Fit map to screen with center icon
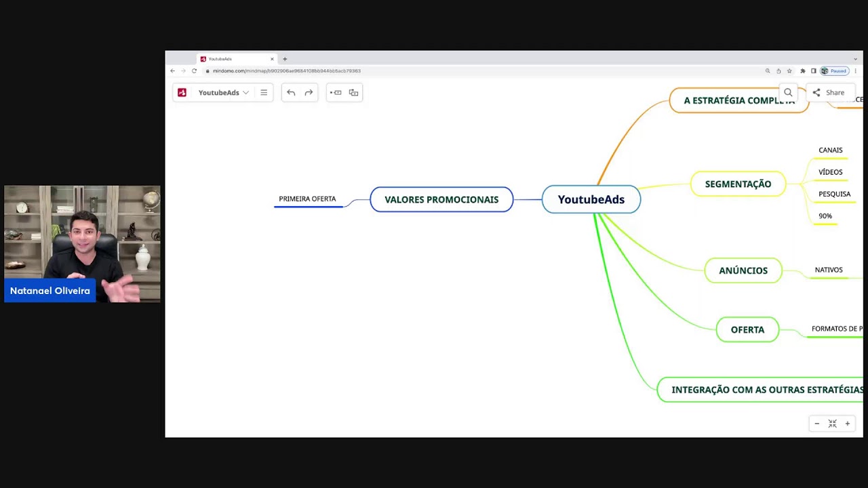Viewport: 868px width, 488px height. (832, 424)
